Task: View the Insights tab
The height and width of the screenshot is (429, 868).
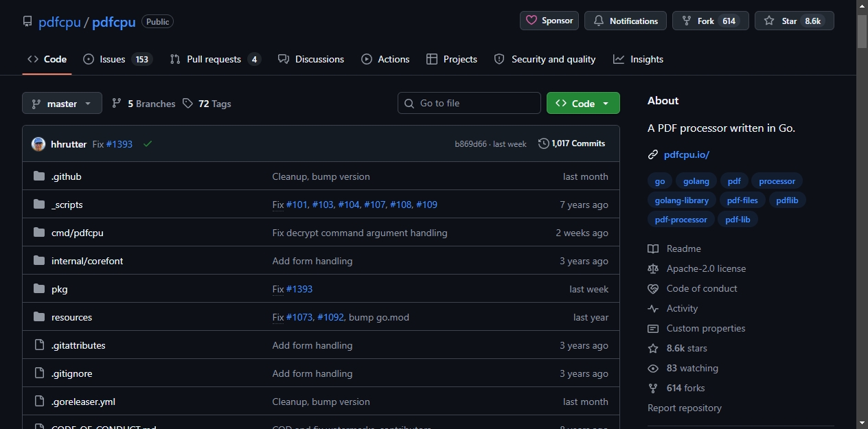Action: (639, 59)
